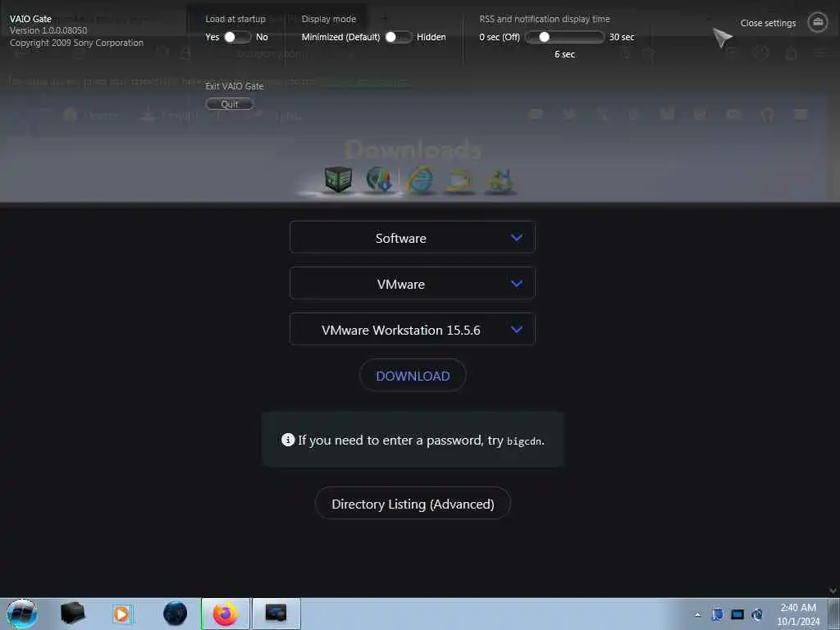The height and width of the screenshot is (630, 840).
Task: Click the '0 sec (Off)' label
Action: 500,37
